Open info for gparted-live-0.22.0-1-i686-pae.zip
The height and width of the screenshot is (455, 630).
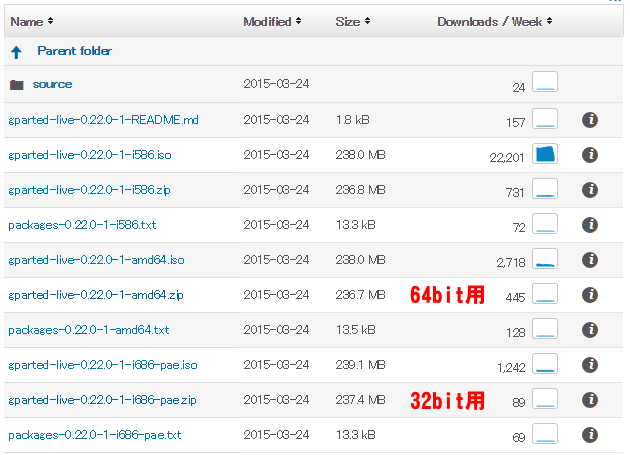589,400
